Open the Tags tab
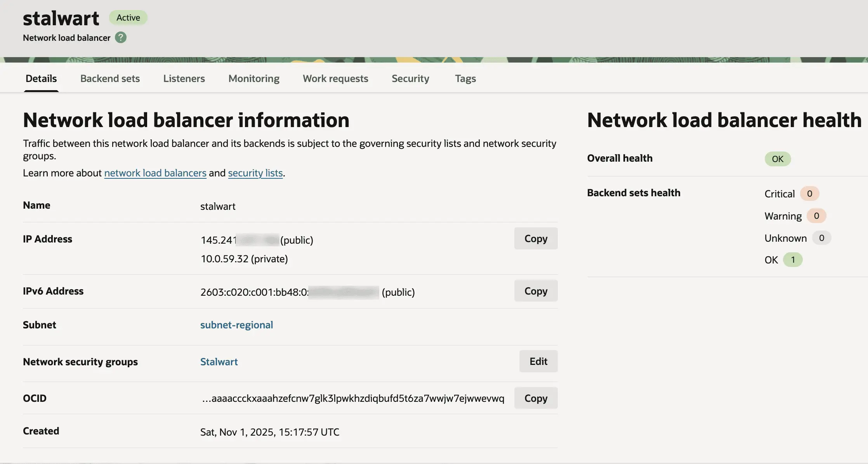 tap(465, 78)
